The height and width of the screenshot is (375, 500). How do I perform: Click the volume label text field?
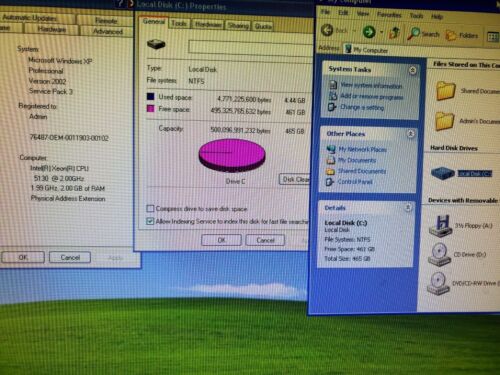click(x=251, y=48)
